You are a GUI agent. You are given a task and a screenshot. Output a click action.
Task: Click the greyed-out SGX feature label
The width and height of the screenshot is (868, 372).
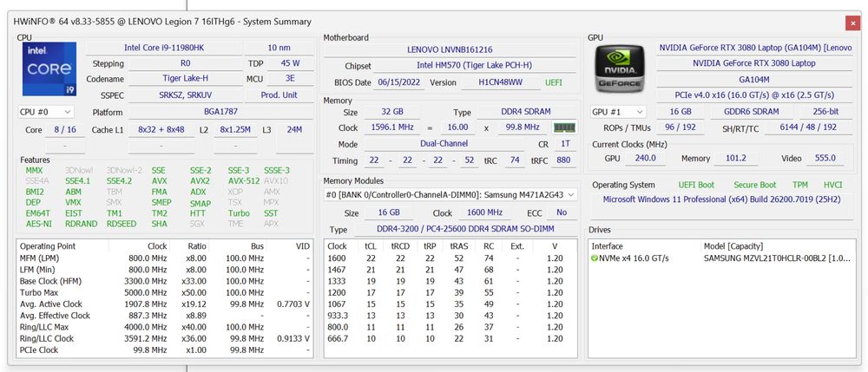[x=197, y=224]
